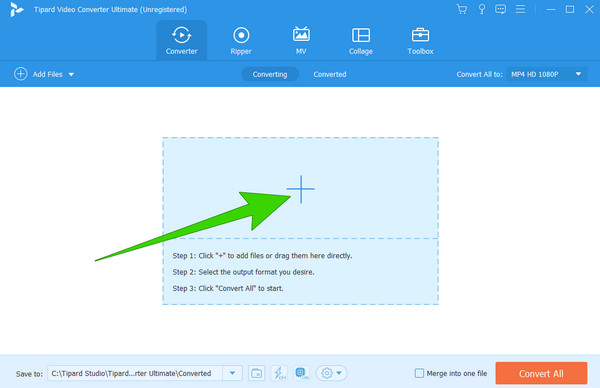The image size is (600, 388).
Task: Open the gear settings dropdown
Action: 331,373
